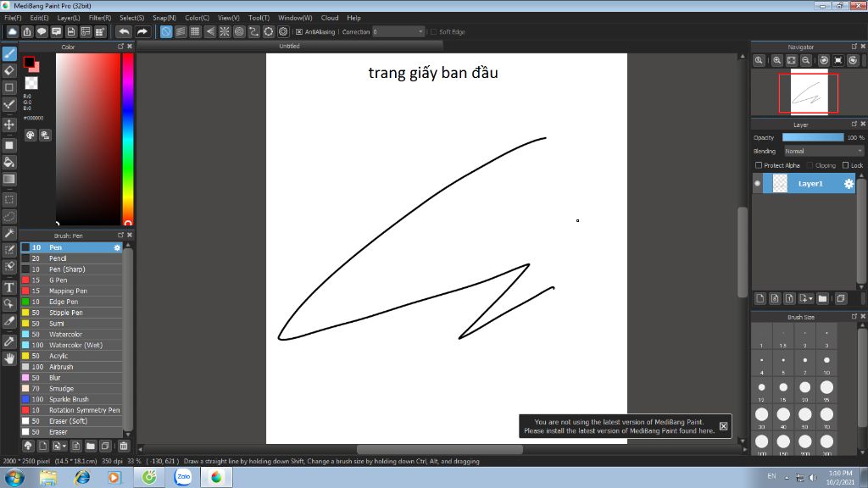Open Zalo from the taskbar
Image resolution: width=868 pixels, height=488 pixels.
[x=183, y=477]
